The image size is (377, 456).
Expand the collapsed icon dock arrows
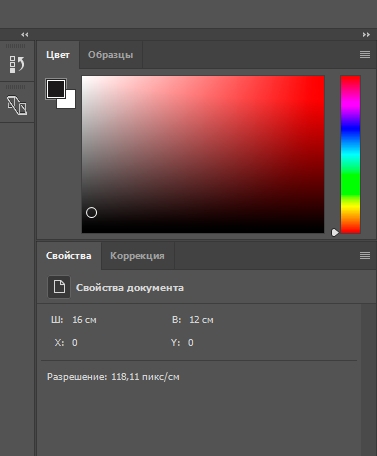[x=25, y=34]
